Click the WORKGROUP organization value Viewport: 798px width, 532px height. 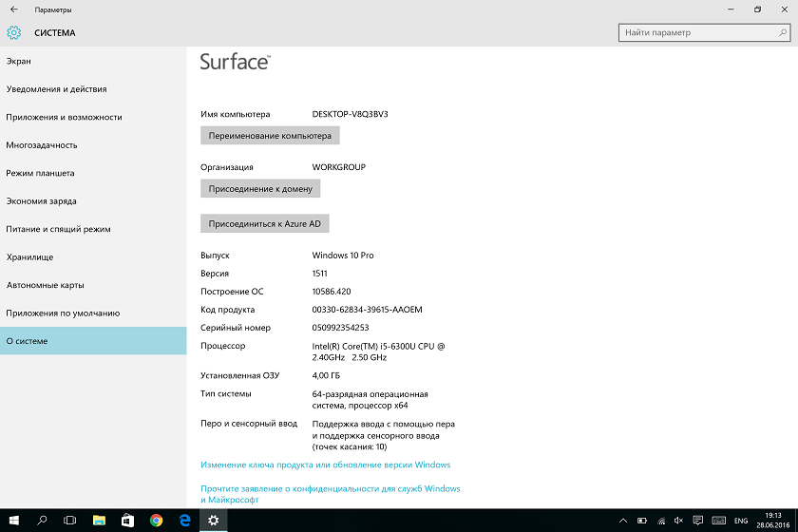click(x=339, y=167)
